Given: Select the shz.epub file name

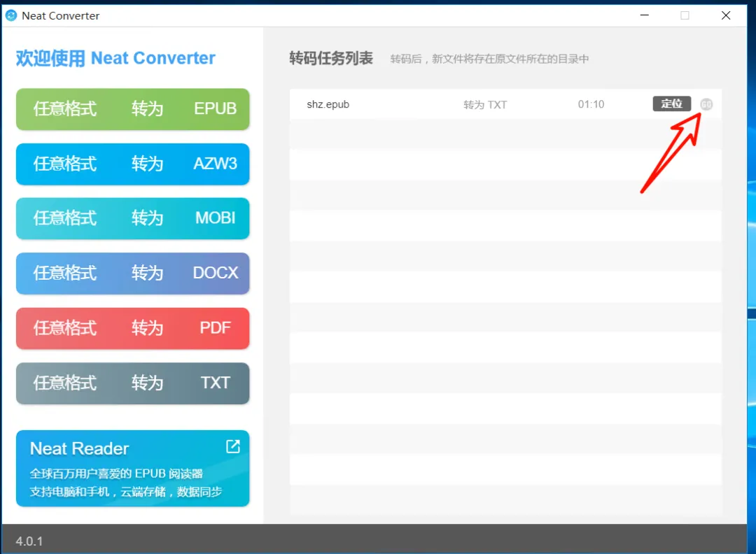Looking at the screenshot, I should pos(328,104).
